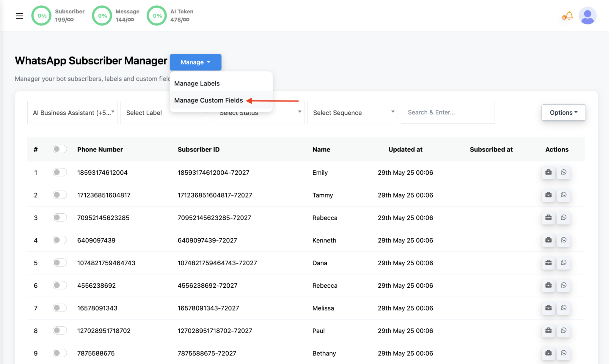
Task: Focus the Search & Enter field
Action: coord(448,112)
